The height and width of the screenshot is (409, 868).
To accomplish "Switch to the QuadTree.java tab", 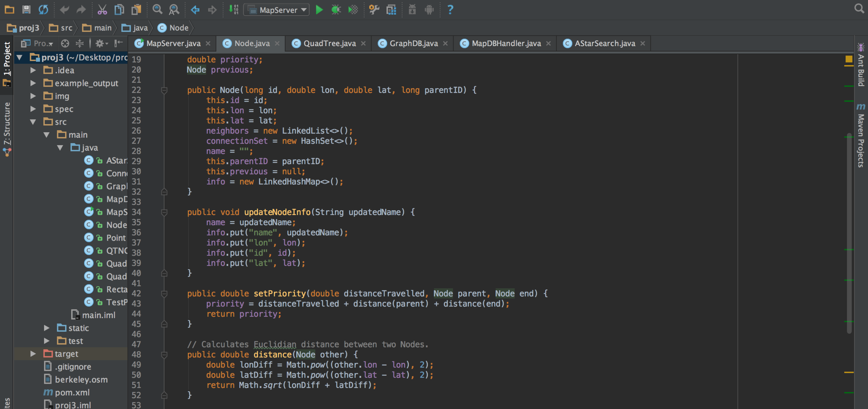I will (329, 43).
